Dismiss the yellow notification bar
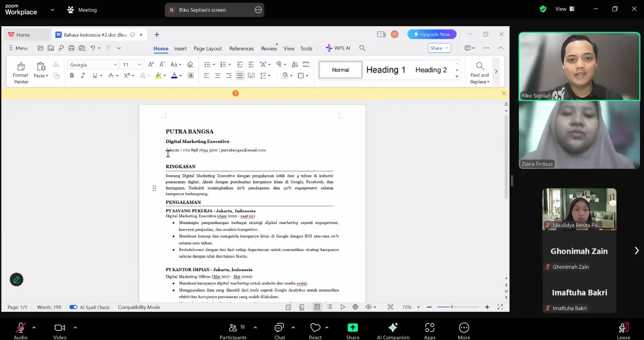644x340 pixels. pyautogui.click(x=504, y=93)
